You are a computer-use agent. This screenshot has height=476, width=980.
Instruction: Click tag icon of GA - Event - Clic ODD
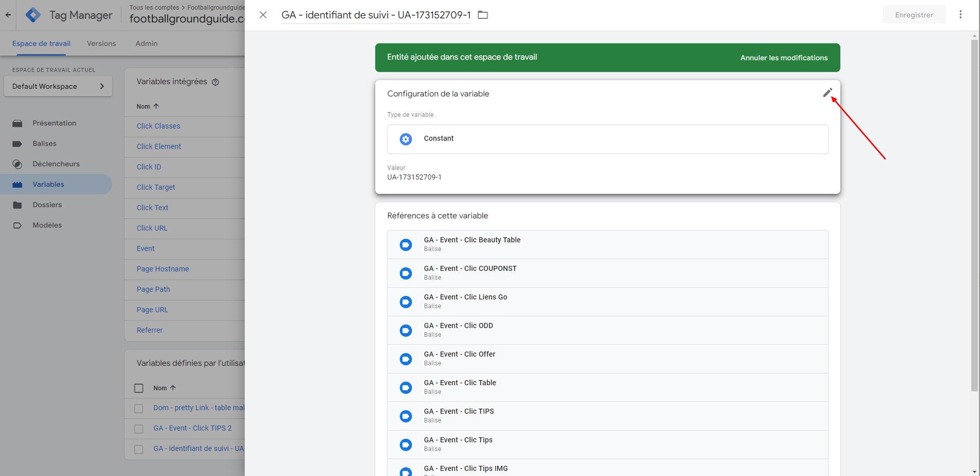(405, 331)
